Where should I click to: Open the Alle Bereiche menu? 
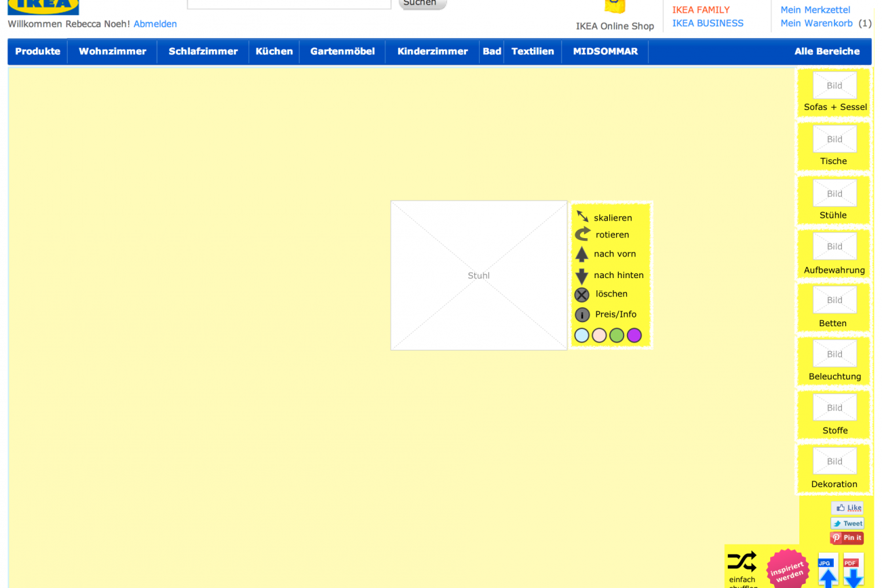(x=826, y=52)
